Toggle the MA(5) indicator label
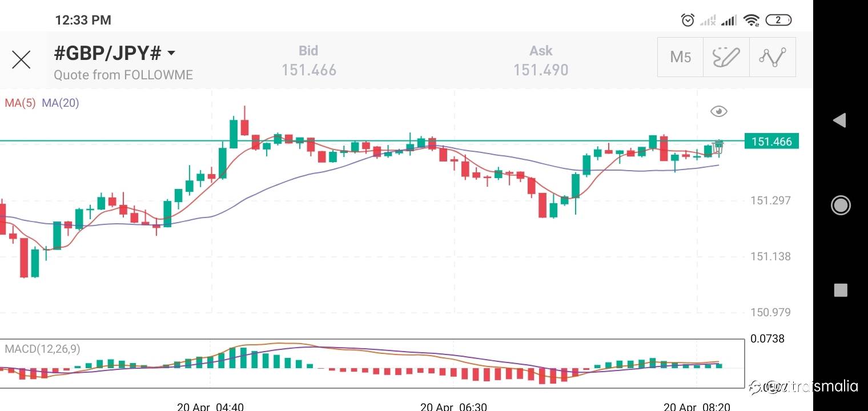868x411 pixels. click(x=20, y=103)
